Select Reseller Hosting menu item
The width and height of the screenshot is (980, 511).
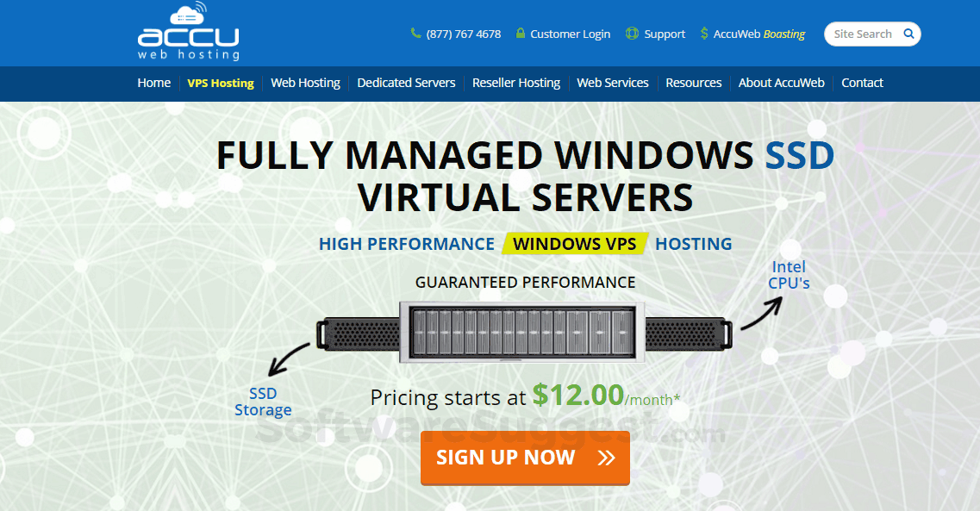point(516,83)
